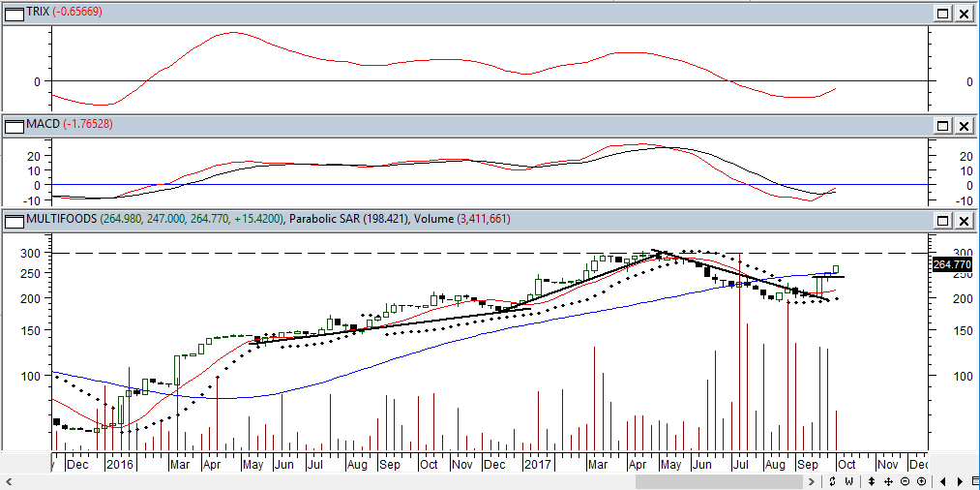The height and width of the screenshot is (490, 980).
Task: Click the 264.770 current price tag
Action: [952, 264]
